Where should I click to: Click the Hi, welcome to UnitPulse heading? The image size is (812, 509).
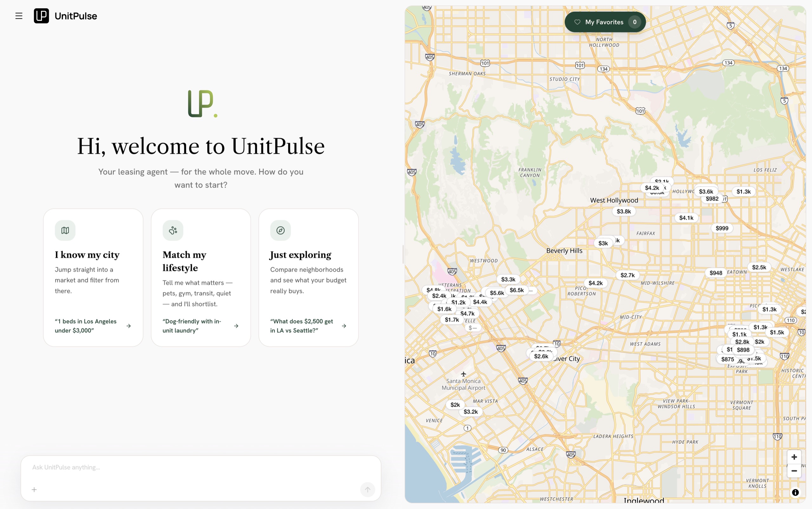pyautogui.click(x=201, y=147)
